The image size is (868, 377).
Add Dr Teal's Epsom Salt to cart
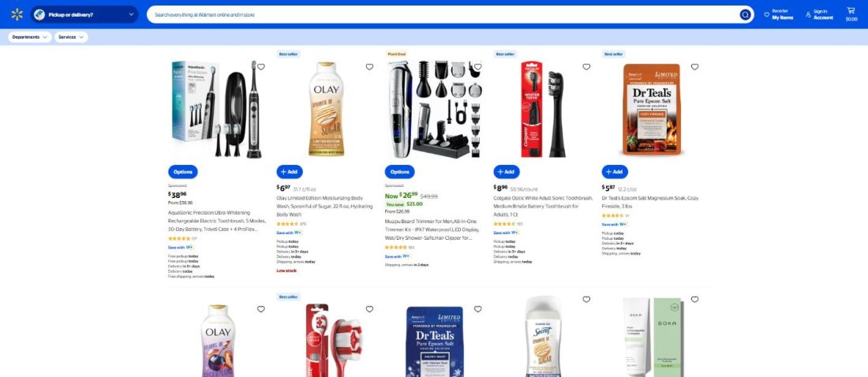[615, 172]
